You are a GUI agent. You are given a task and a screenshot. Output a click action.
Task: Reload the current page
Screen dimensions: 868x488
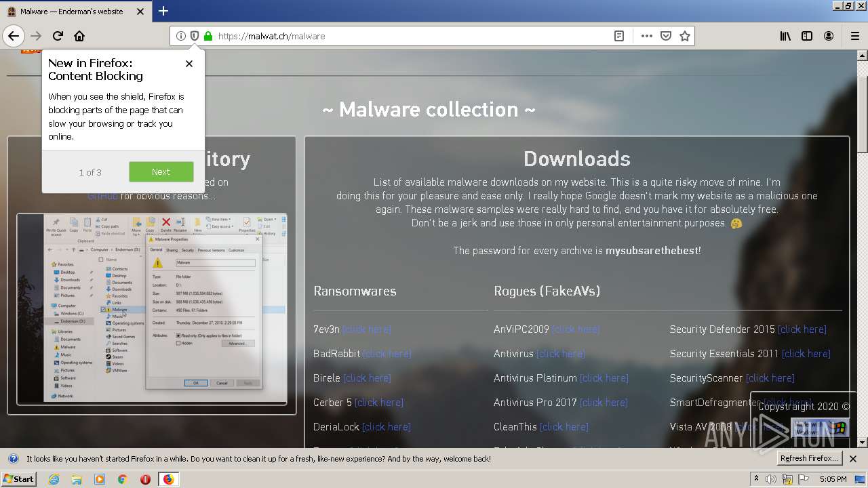point(58,36)
